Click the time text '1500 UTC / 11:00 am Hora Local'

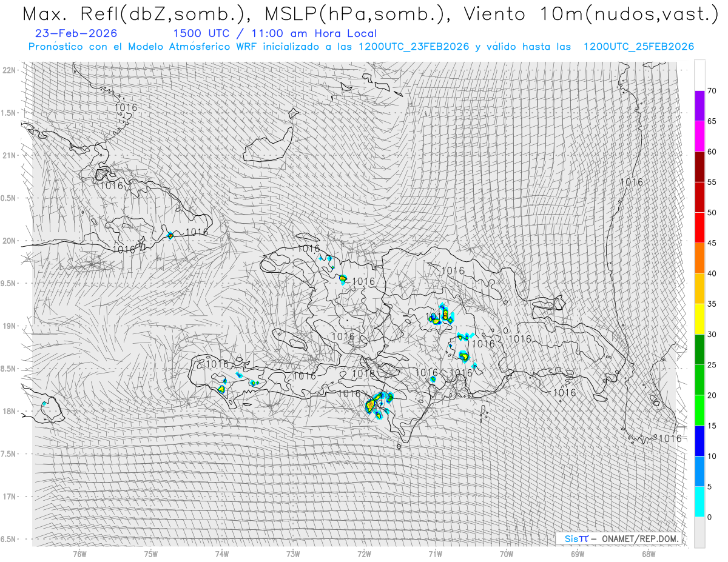pos(274,34)
